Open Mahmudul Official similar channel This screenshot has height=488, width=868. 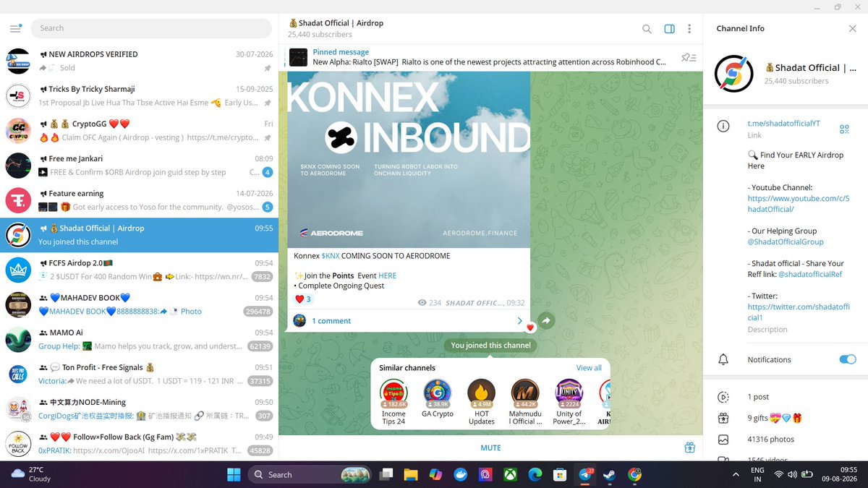pyautogui.click(x=525, y=403)
